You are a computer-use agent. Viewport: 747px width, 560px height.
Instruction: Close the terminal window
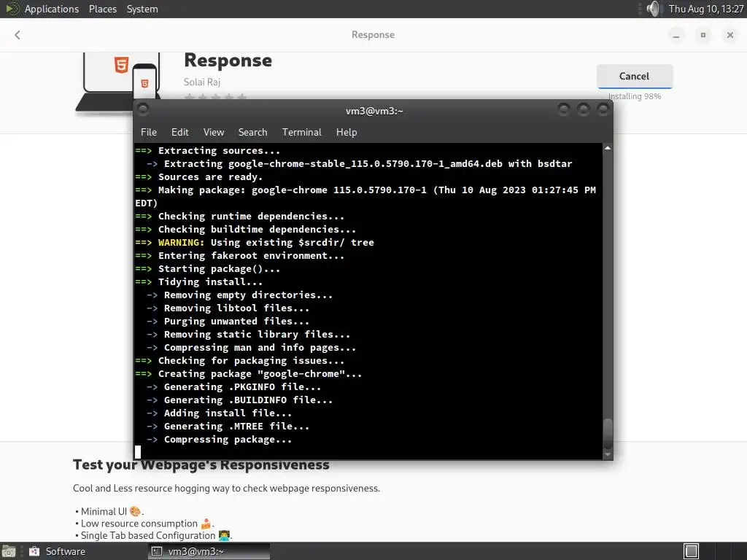tap(603, 110)
